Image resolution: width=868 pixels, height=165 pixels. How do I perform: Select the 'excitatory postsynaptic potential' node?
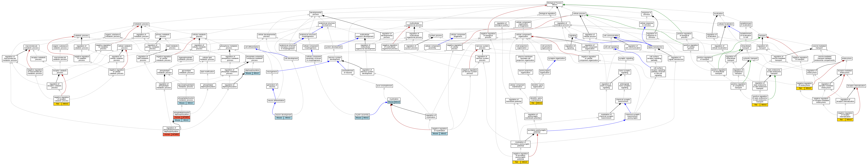point(537,131)
